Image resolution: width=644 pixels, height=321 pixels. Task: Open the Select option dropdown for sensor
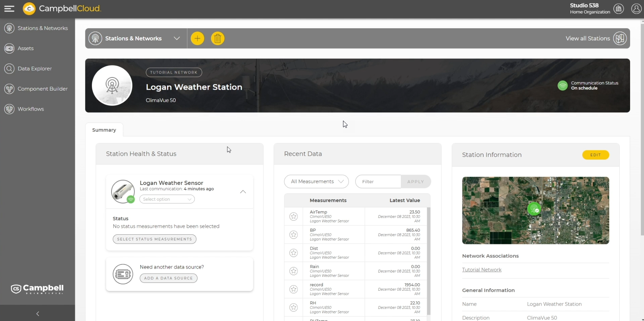(x=167, y=199)
